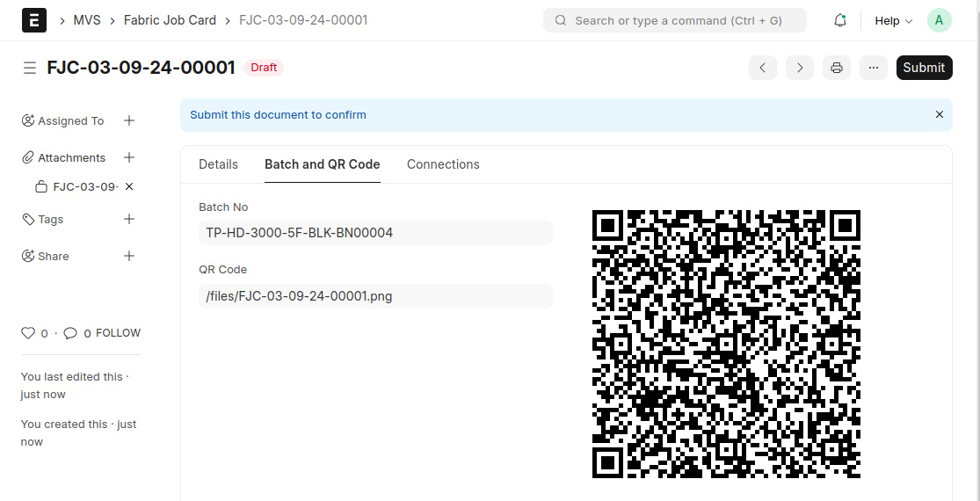Switch to the Details tab
Image resolution: width=980 pixels, height=501 pixels.
coord(218,164)
